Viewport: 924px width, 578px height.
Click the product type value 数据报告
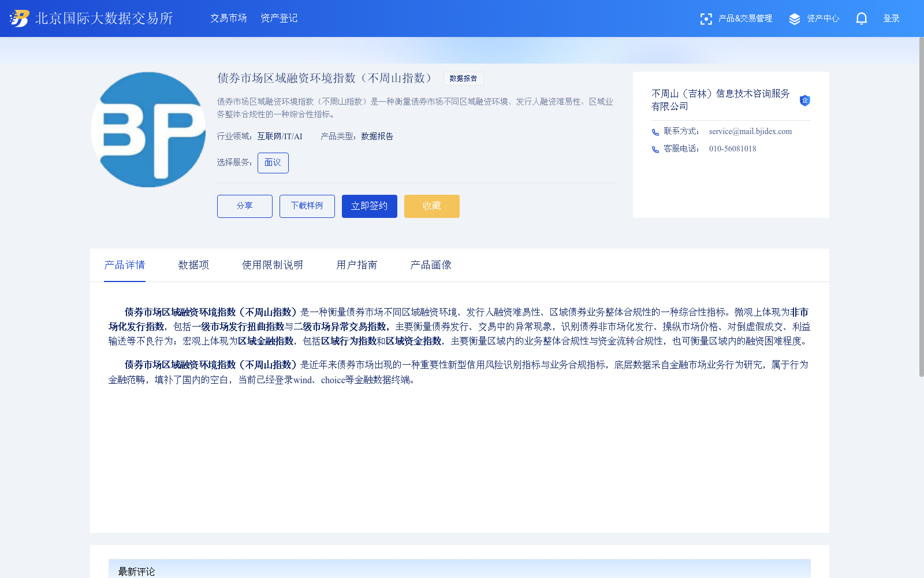coord(377,136)
